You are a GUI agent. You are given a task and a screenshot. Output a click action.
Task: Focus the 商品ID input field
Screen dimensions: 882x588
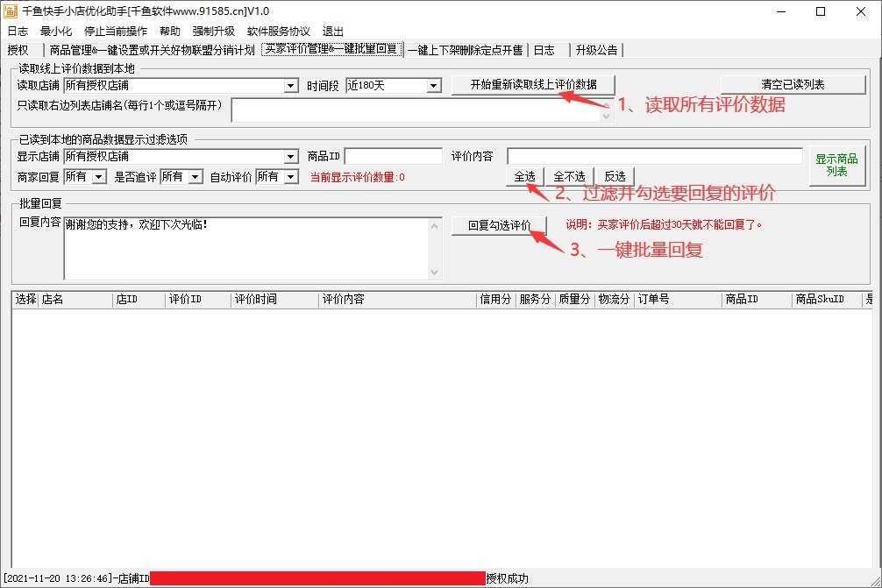[393, 157]
